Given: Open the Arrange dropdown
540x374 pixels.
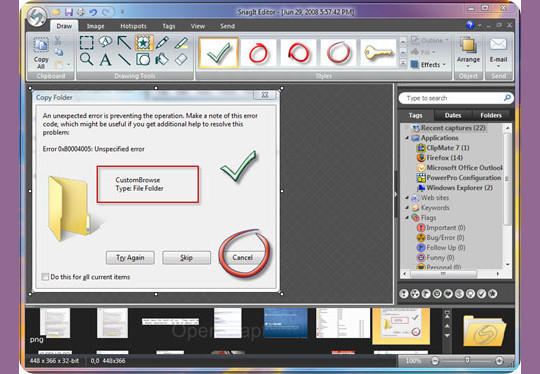Looking at the screenshot, I should pos(468,53).
